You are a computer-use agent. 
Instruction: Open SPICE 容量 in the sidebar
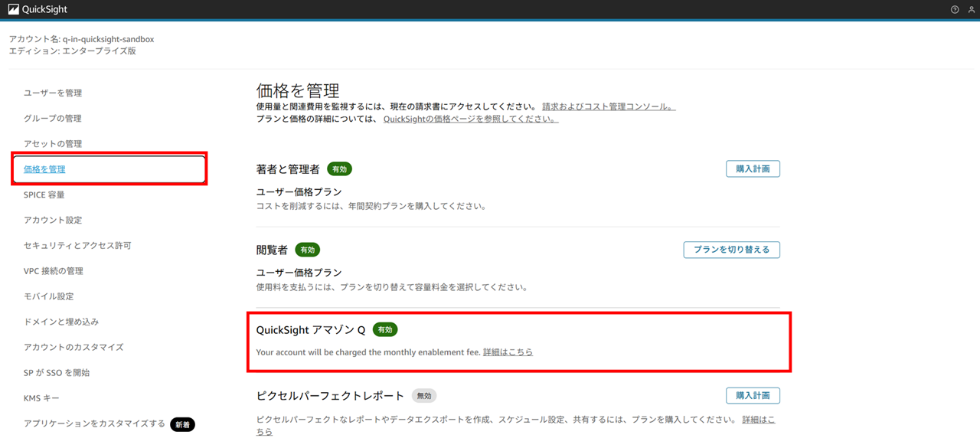click(44, 195)
